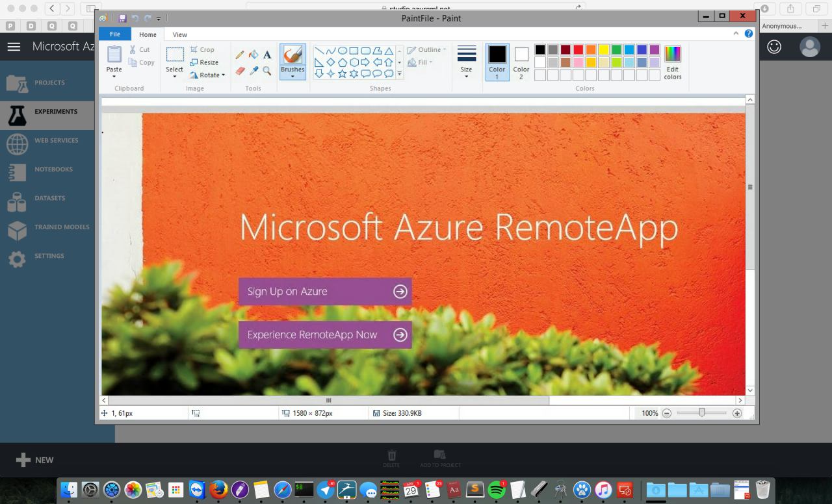Open Finder from the Dock
The width and height of the screenshot is (832, 504).
click(x=69, y=489)
